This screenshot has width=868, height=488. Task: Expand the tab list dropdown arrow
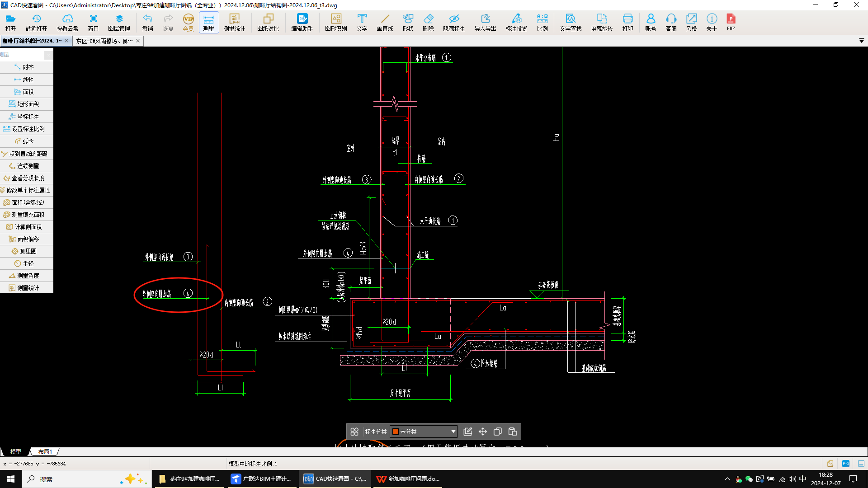click(x=862, y=41)
